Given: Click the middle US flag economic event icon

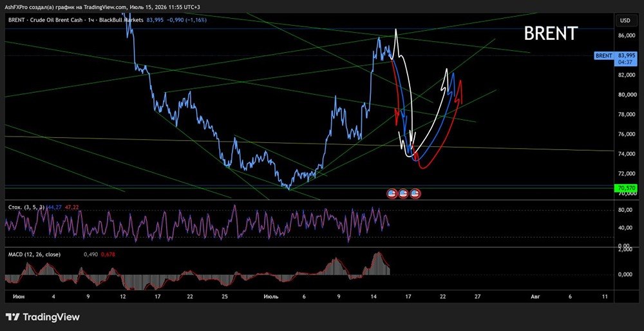Looking at the screenshot, I should point(404,194).
